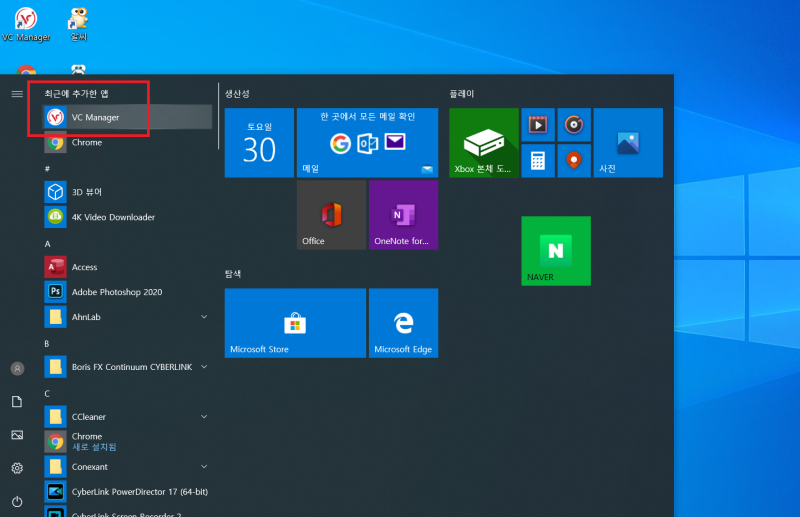This screenshot has width=800, height=517.
Task: Expand the AhnLab folder chevron
Action: [x=204, y=317]
